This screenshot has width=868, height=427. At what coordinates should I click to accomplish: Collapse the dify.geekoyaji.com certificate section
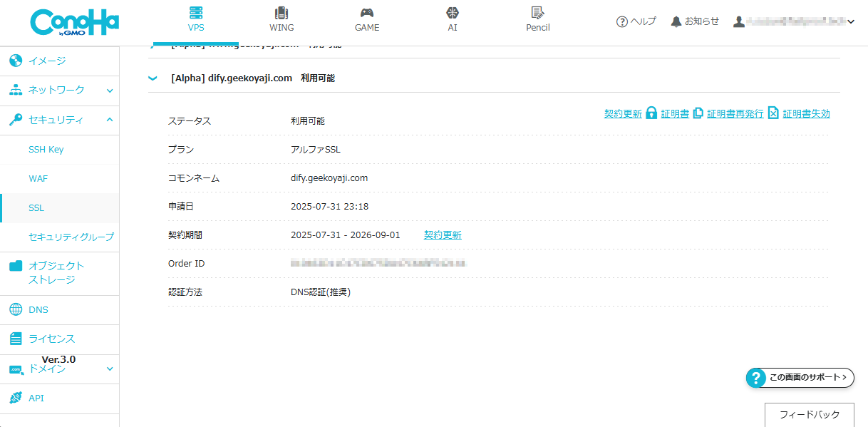click(x=152, y=78)
